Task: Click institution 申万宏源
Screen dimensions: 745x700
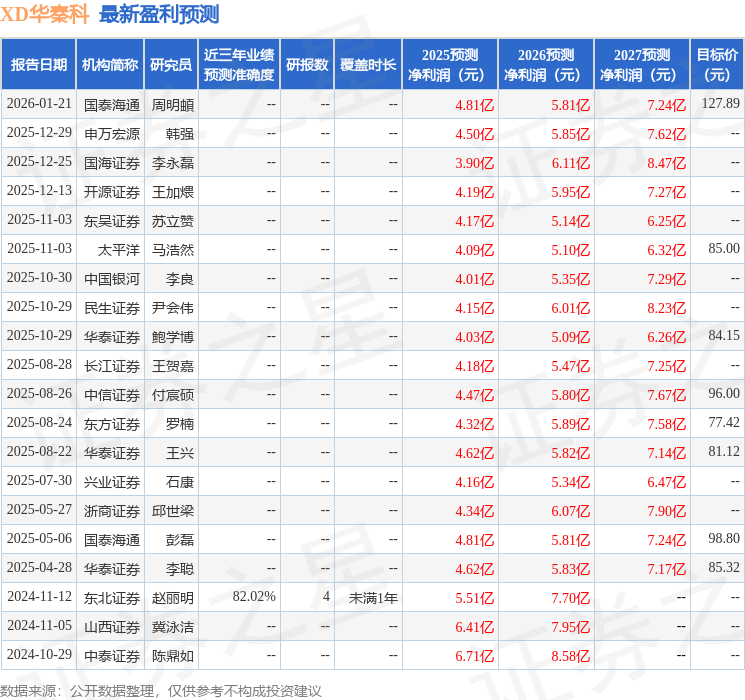Action: click(112, 134)
